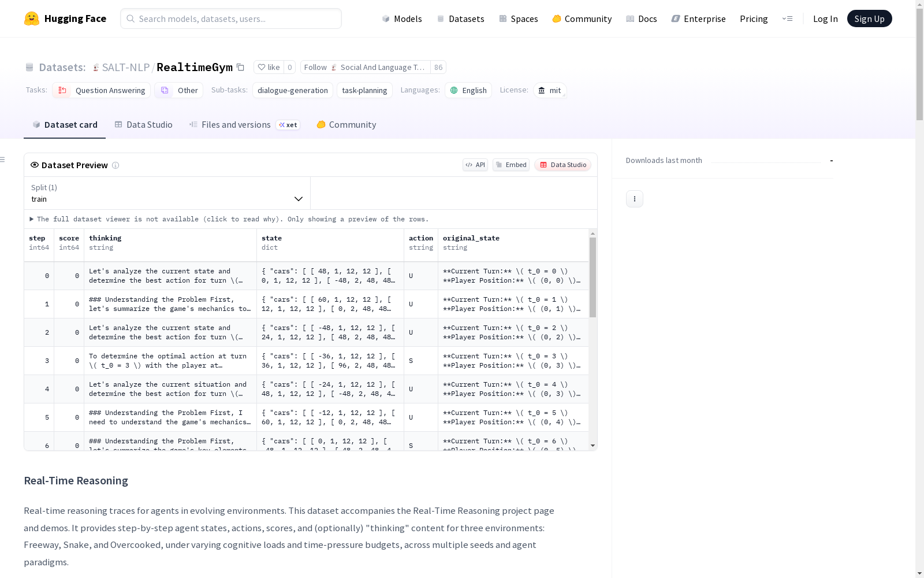Click the info icon beside Dataset Preview
This screenshot has width=924, height=578.
(115, 165)
